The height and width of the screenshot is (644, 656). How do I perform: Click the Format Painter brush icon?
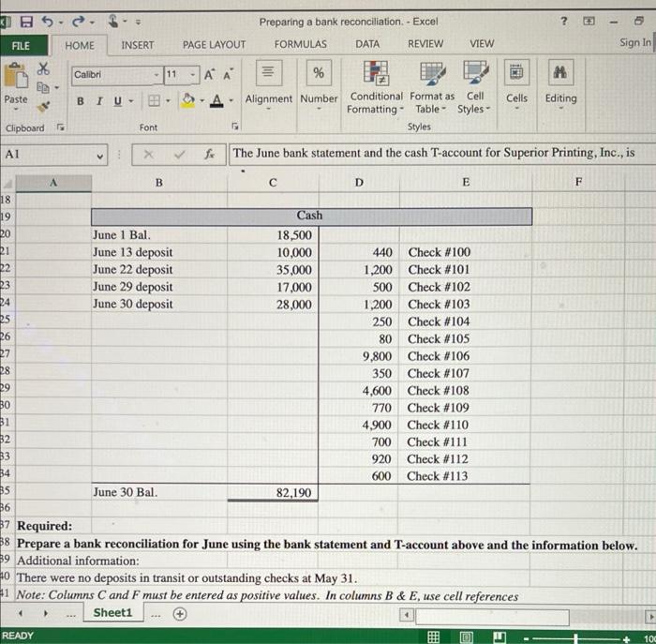click(43, 107)
